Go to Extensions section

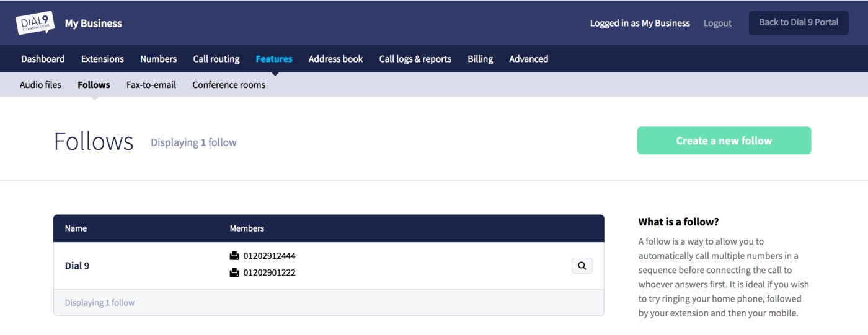[102, 59]
